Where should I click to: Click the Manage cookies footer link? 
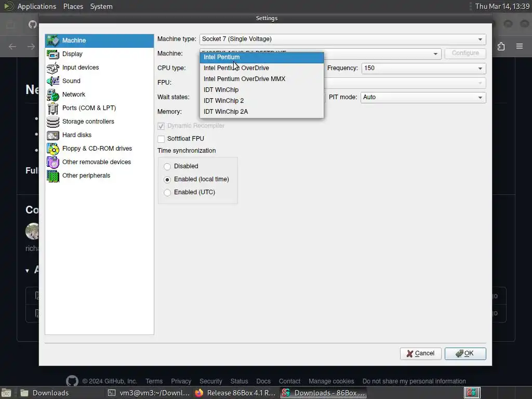point(331,381)
